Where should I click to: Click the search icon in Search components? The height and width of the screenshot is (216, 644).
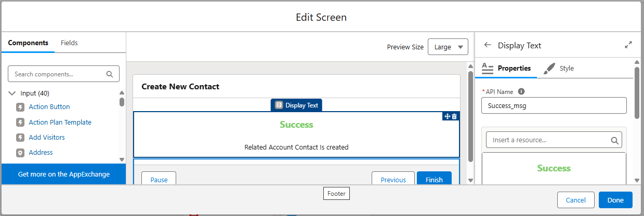click(110, 74)
